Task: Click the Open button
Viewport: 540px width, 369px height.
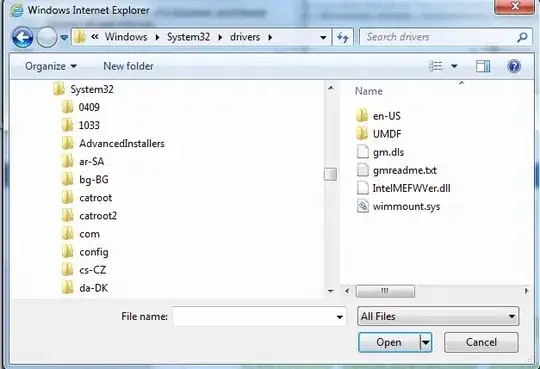Action: 389,342
